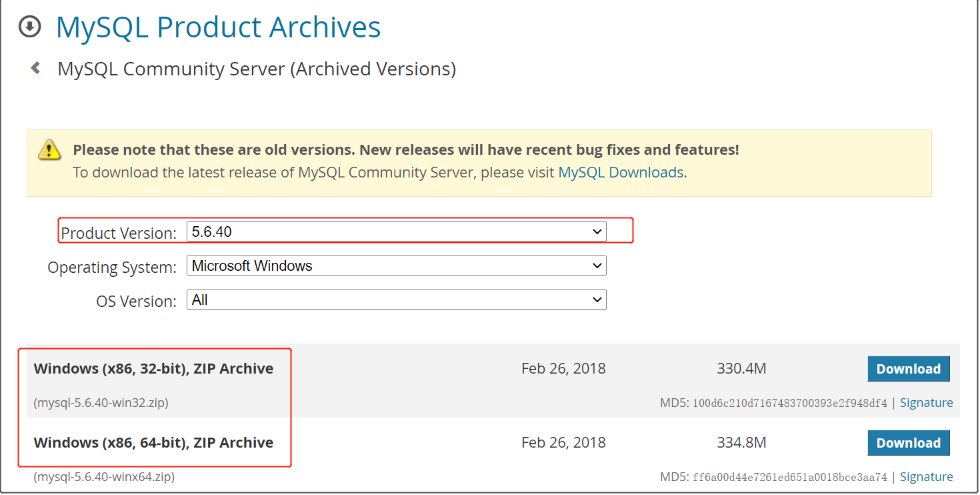The width and height of the screenshot is (980, 495).
Task: Click the yellow warning triangle icon
Action: click(49, 150)
